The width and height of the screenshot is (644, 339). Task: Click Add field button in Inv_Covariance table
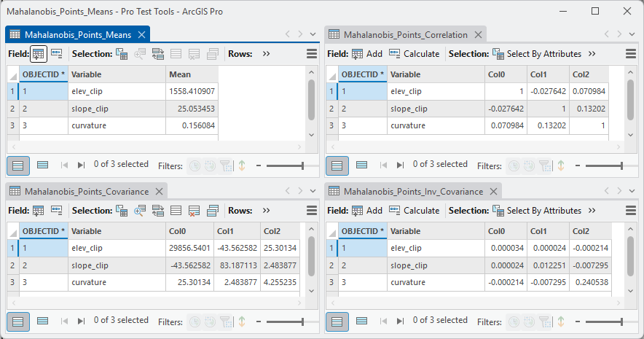click(367, 211)
